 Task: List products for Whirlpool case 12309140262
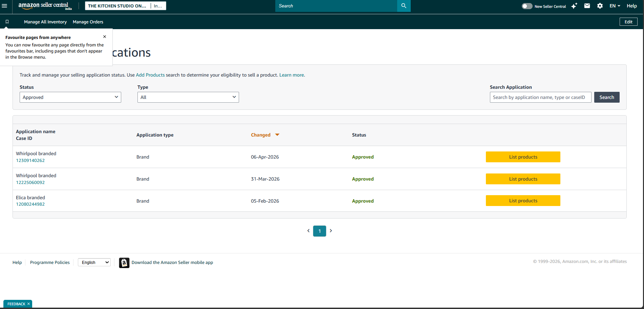click(x=523, y=157)
